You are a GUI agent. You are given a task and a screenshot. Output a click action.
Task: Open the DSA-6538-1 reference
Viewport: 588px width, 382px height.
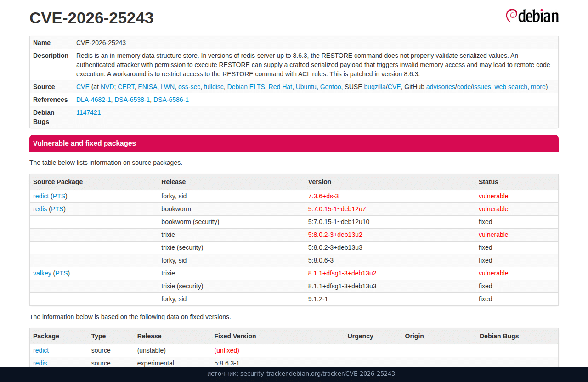coord(132,100)
